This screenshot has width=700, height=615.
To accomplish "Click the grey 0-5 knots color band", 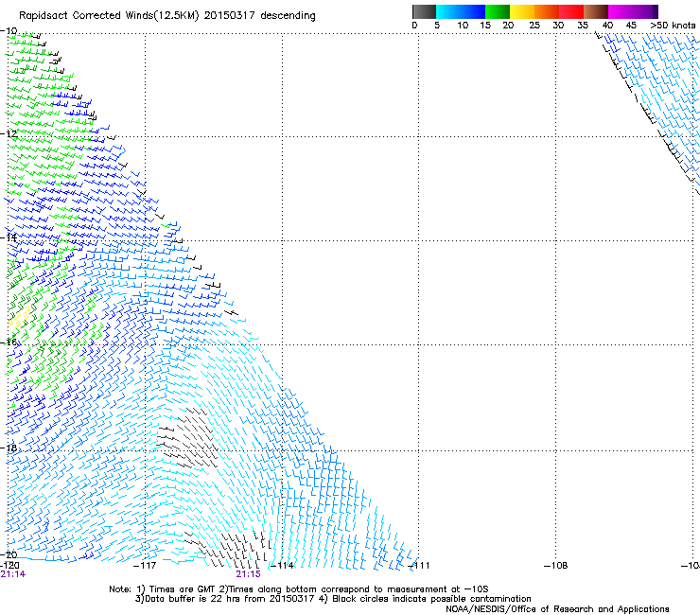I will click(x=424, y=11).
